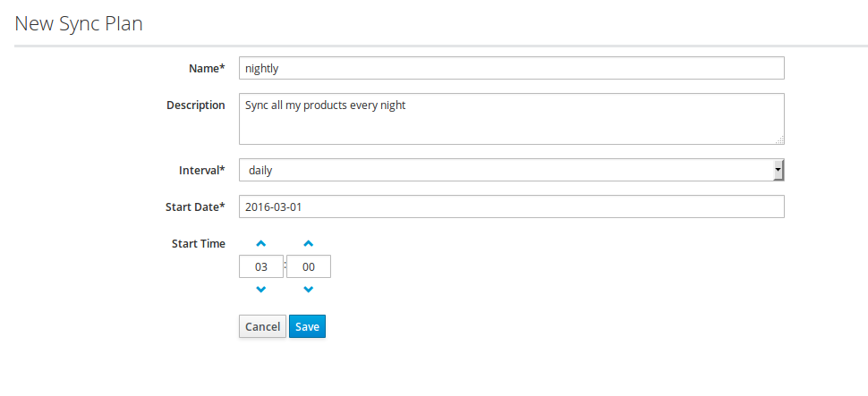The image size is (868, 396).
Task: Decrease the start time minutes
Action: [x=309, y=290]
